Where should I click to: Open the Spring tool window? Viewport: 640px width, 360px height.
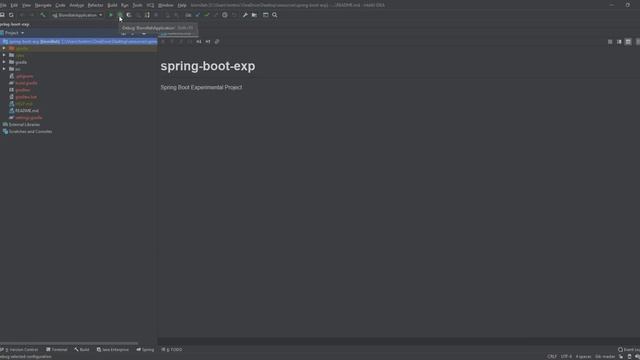[145, 350]
